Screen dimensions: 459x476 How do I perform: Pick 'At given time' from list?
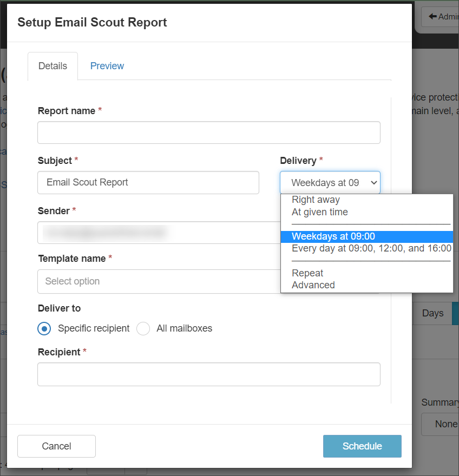(319, 212)
